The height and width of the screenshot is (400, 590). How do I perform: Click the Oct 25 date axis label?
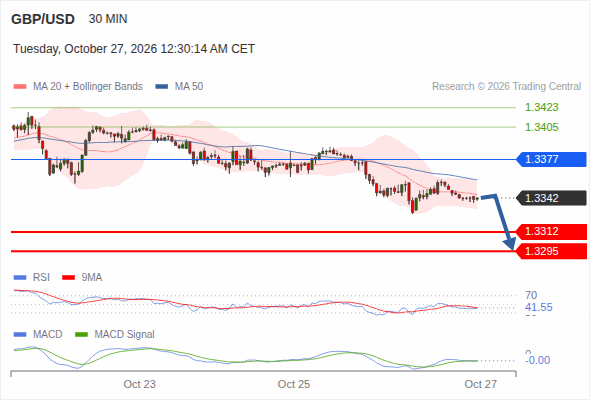coord(294,384)
